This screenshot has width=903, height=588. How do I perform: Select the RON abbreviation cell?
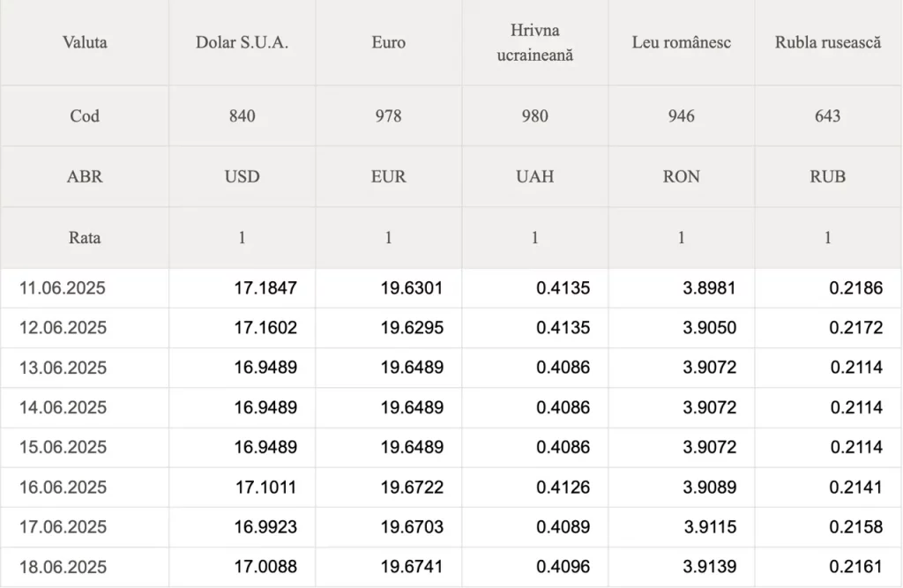[x=682, y=176]
